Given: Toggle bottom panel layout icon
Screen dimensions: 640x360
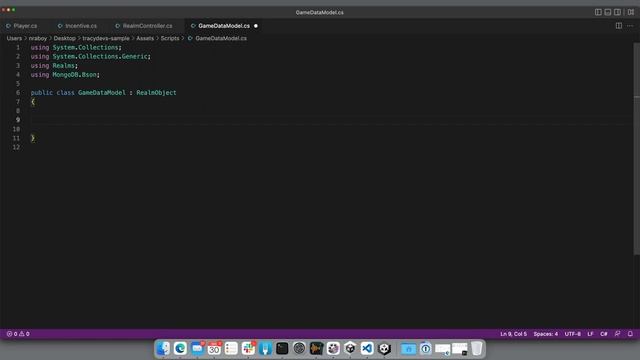Looking at the screenshot, I should tap(608, 12).
